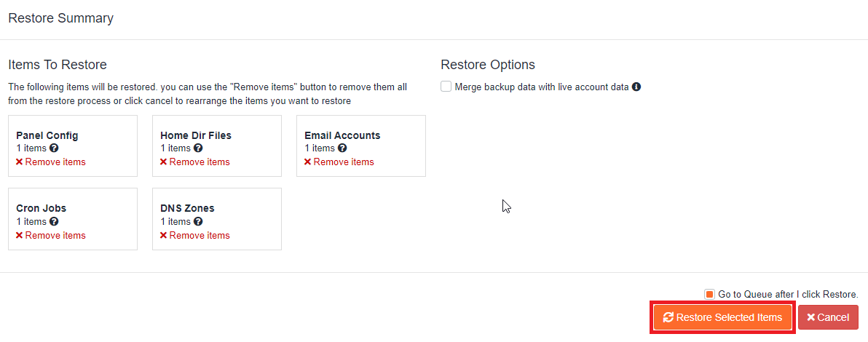The height and width of the screenshot is (342, 868).
Task: Cancel the restore process
Action: [828, 317]
